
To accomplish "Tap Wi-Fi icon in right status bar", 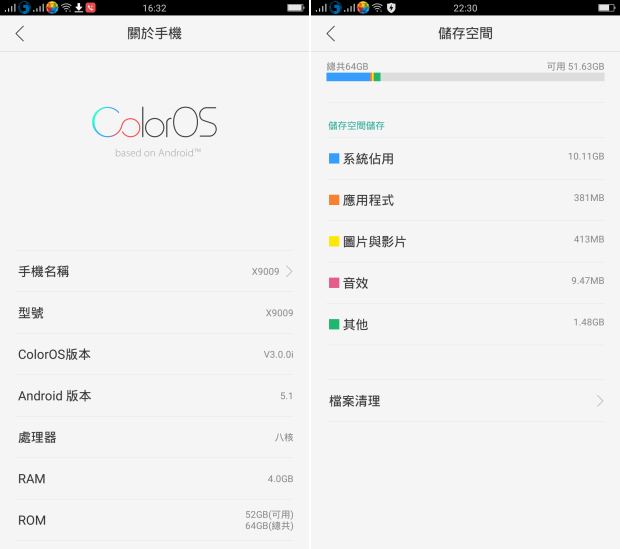I will 378,8.
